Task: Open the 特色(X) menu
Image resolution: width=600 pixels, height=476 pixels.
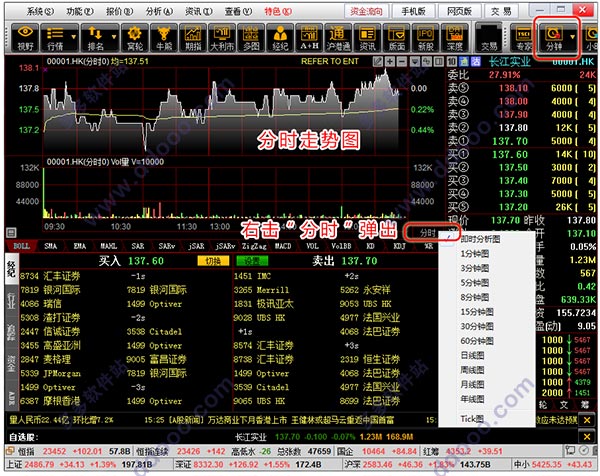Action: point(278,11)
